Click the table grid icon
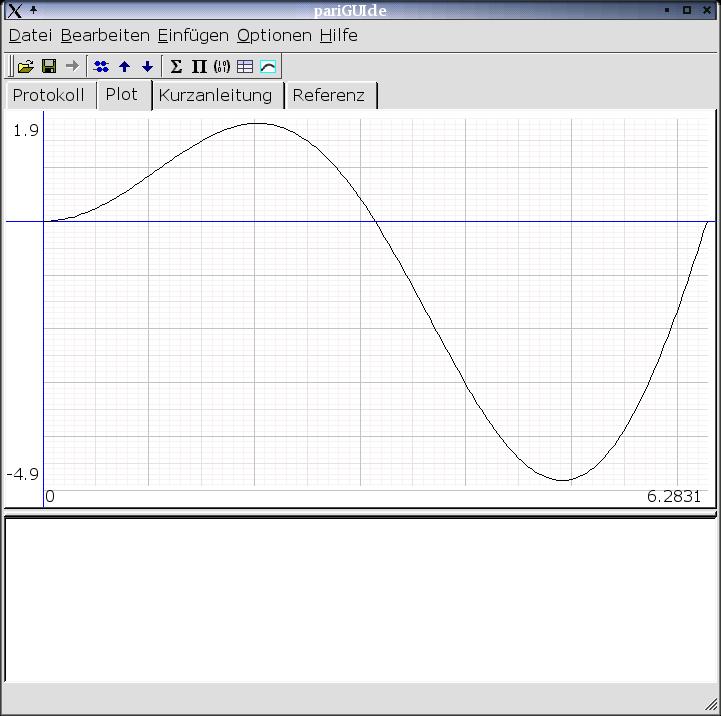Viewport: 721px width, 716px height. (x=245, y=67)
